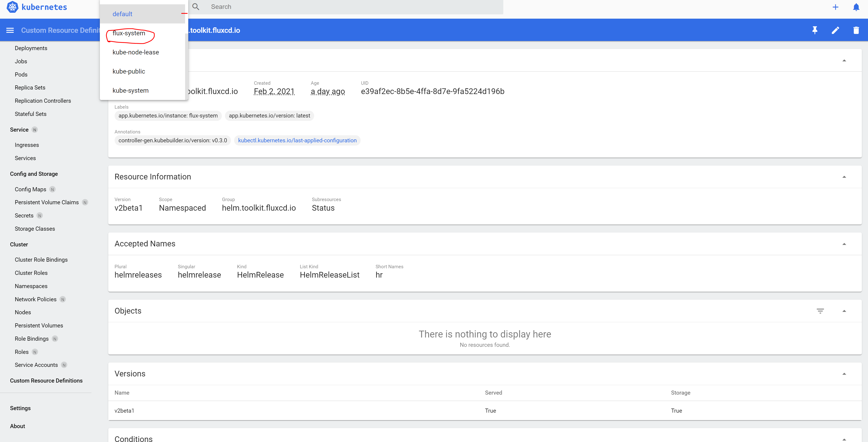Open the Service category
Image resolution: width=868 pixels, height=442 pixels.
[19, 130]
